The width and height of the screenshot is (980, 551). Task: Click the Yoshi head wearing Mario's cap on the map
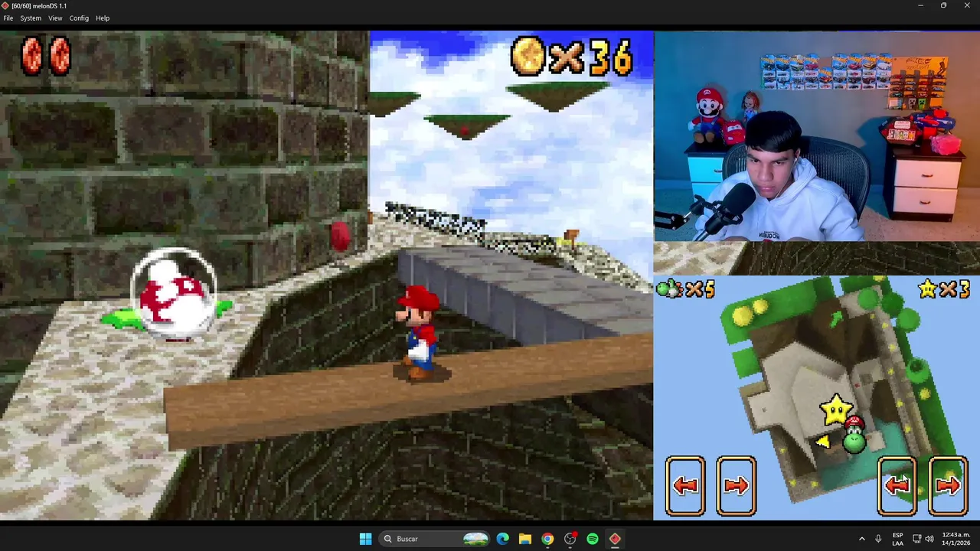coord(854,435)
